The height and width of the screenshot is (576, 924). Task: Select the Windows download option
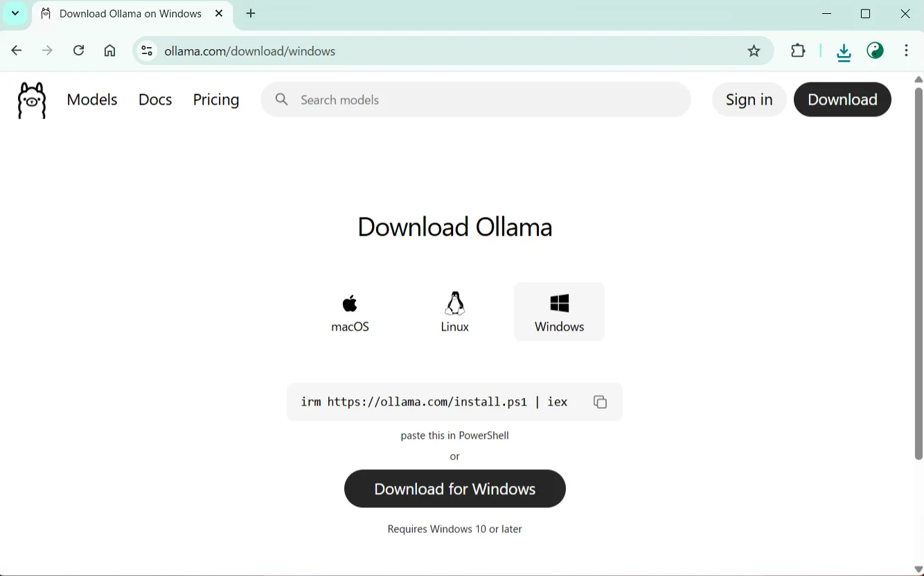559,312
